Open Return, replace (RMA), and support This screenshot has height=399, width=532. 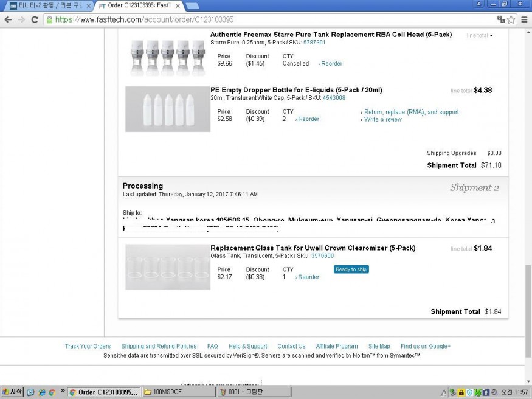click(410, 112)
